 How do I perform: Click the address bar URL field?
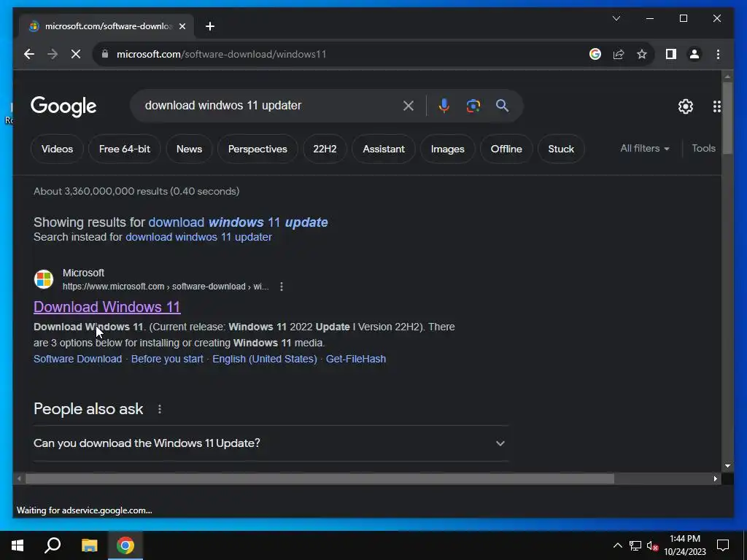[333, 54]
